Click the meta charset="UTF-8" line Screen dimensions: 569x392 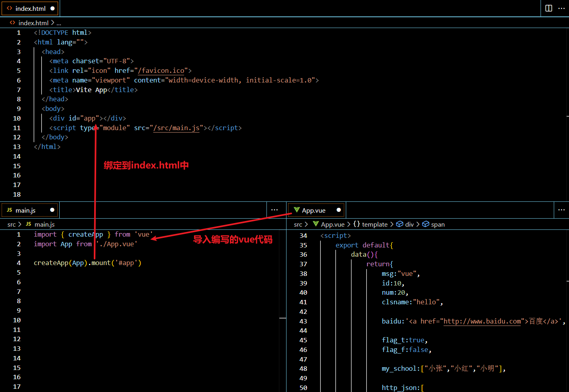(91, 61)
